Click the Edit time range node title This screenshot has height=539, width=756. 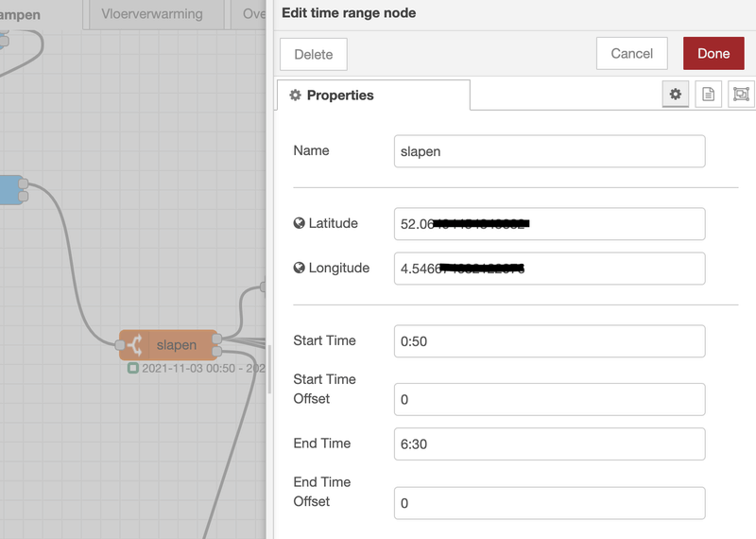pos(349,13)
